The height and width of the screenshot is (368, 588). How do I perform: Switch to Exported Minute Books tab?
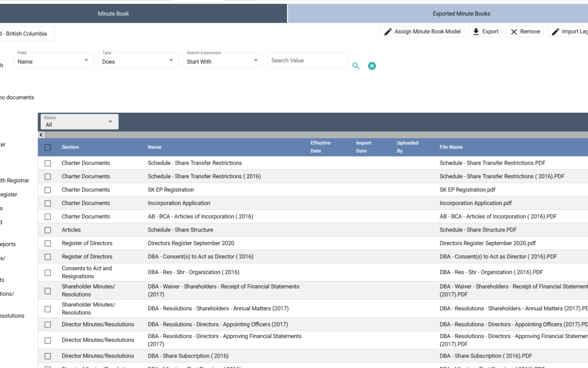click(x=438, y=14)
